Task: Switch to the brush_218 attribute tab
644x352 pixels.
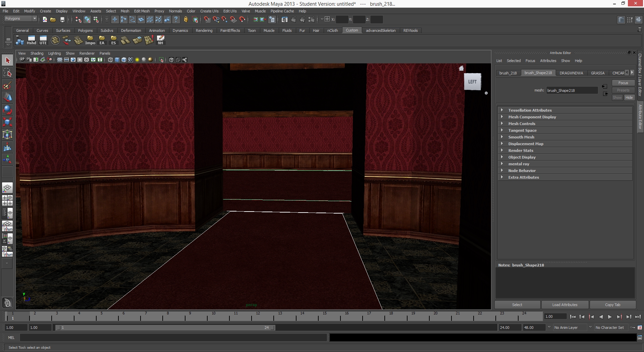Action: (508, 73)
